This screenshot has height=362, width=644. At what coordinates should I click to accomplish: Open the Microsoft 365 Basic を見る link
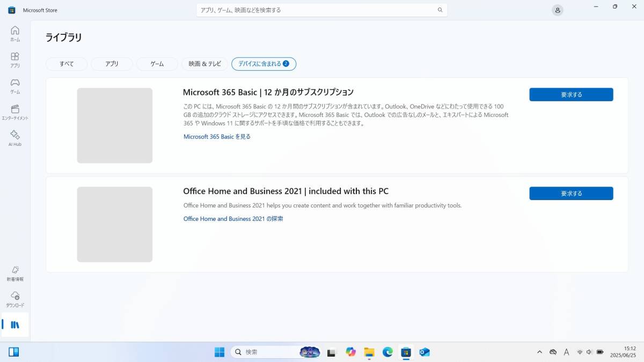tap(216, 137)
